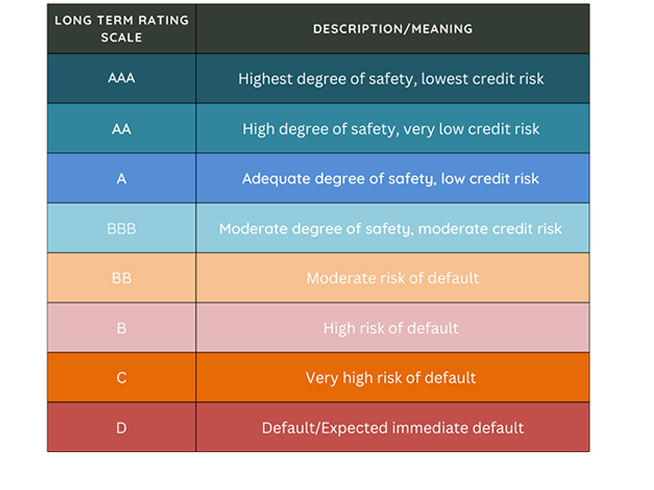Select the single A rating cell
Viewport: 654px width, 490px height.
point(121,179)
